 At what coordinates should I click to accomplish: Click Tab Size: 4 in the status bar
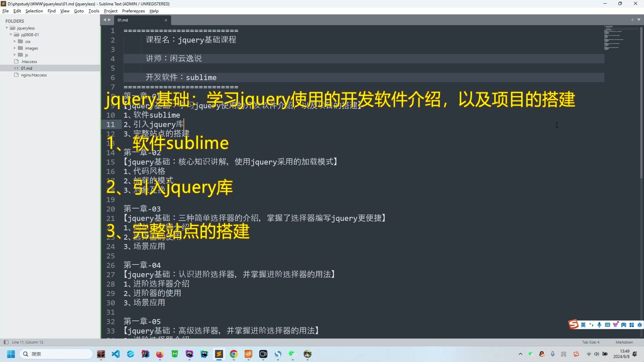click(x=590, y=342)
